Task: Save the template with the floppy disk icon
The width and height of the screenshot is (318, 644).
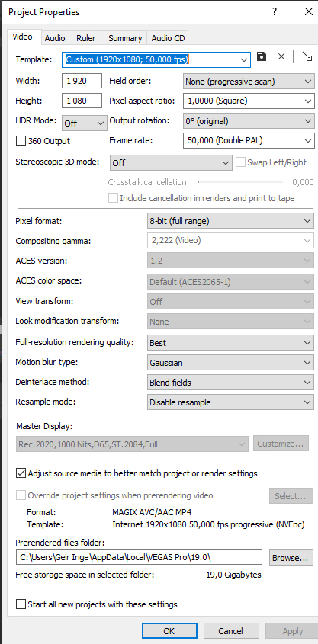Action: click(262, 56)
